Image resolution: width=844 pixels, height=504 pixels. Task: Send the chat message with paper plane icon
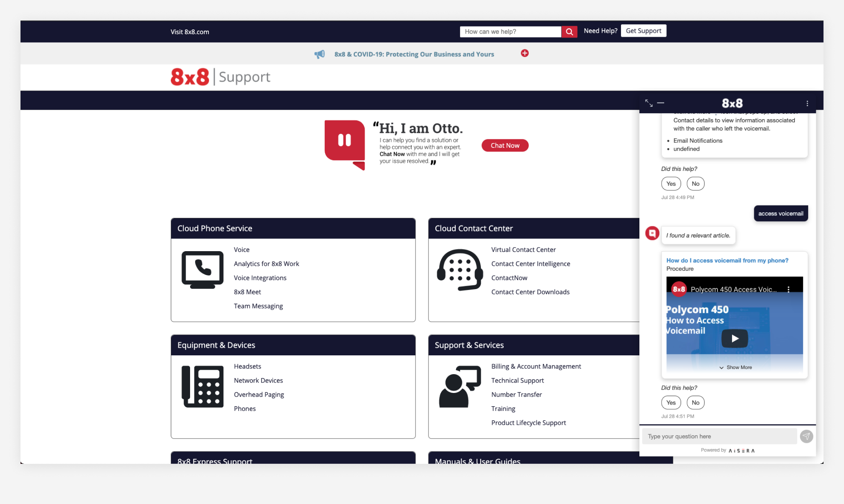tap(806, 436)
